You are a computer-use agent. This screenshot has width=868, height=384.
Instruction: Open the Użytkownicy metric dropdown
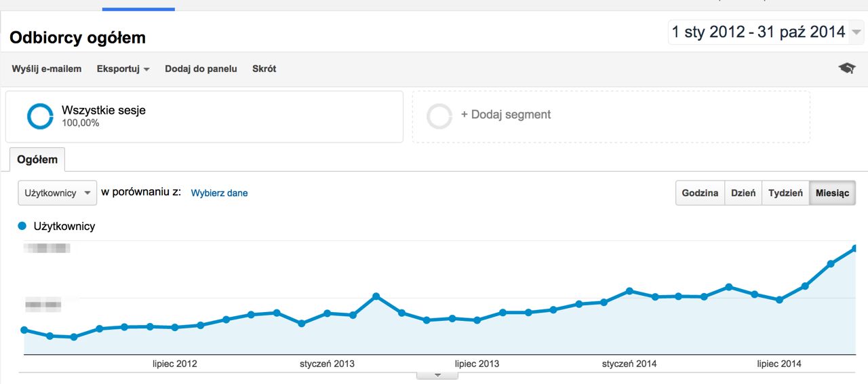coord(57,193)
